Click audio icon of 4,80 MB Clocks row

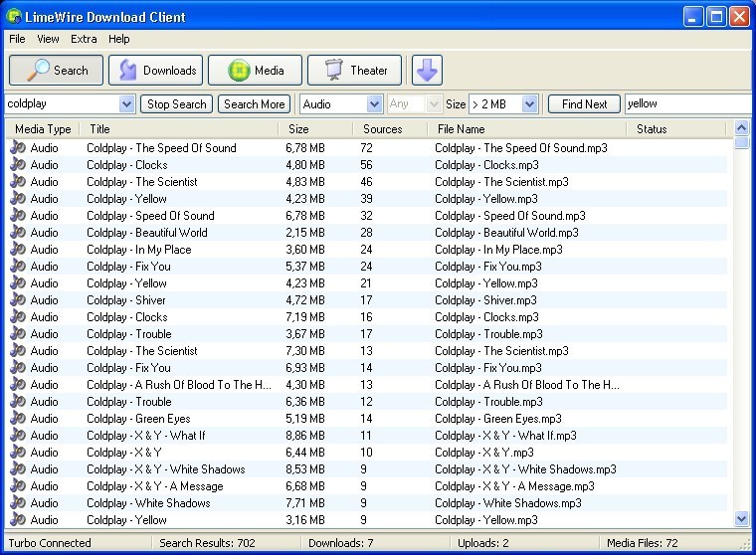[18, 164]
